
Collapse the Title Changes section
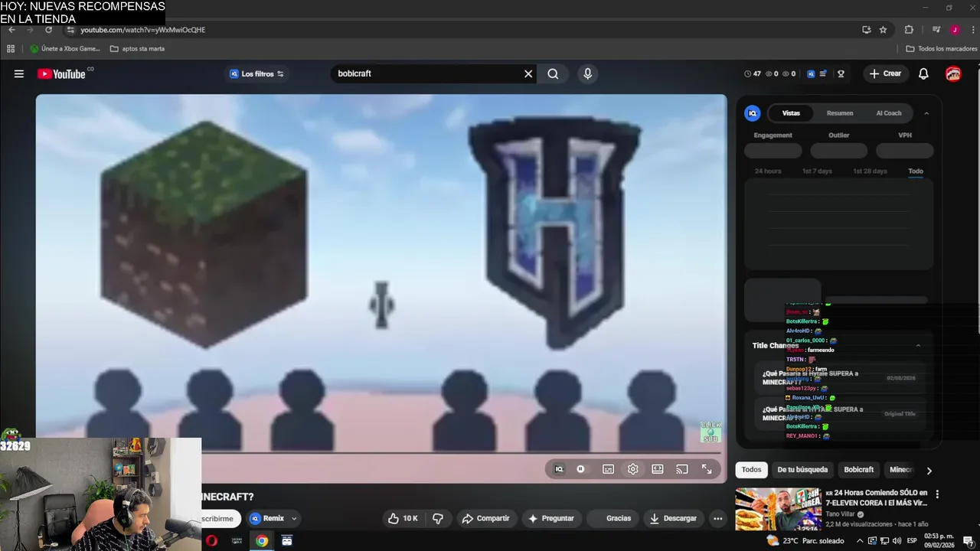pyautogui.click(x=918, y=345)
